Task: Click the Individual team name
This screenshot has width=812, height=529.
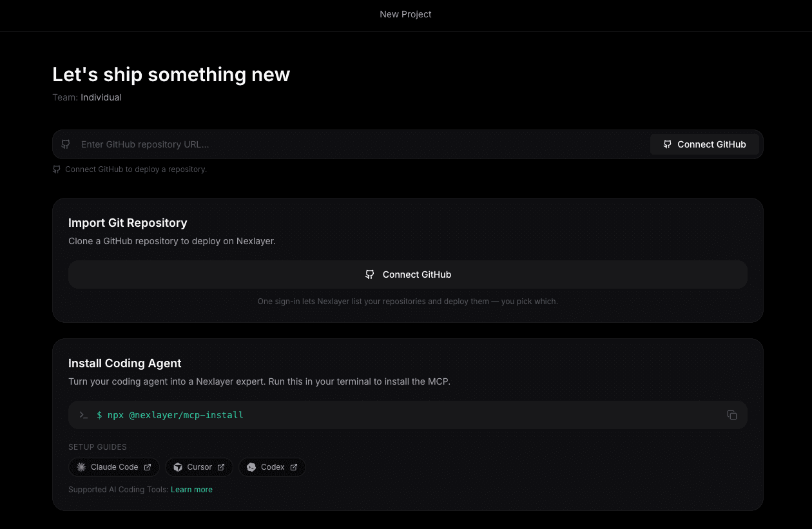Action: [101, 97]
